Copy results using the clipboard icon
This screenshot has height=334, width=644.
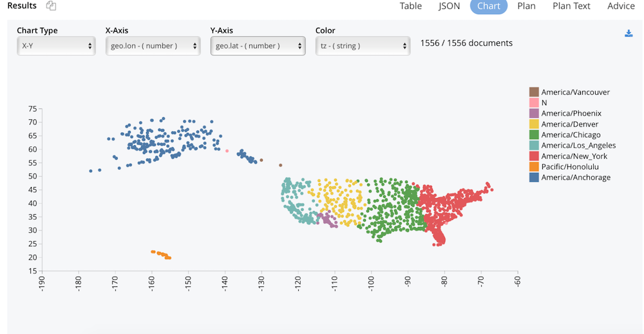52,6
